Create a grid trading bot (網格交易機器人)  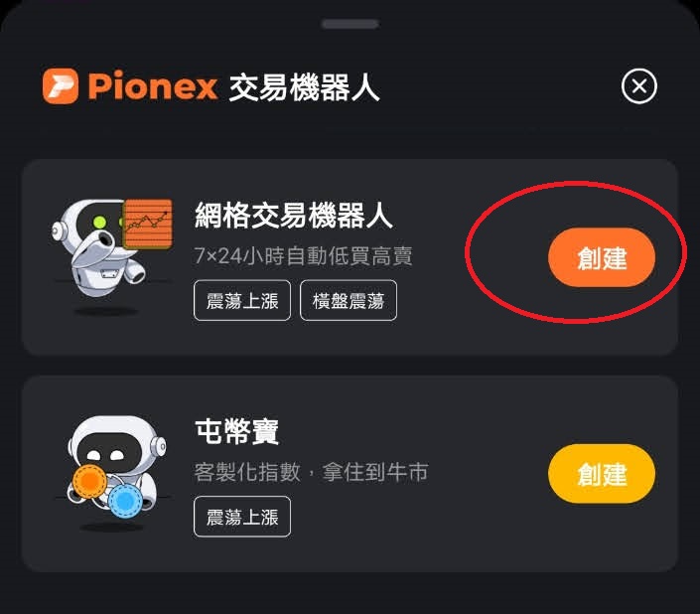[602, 257]
